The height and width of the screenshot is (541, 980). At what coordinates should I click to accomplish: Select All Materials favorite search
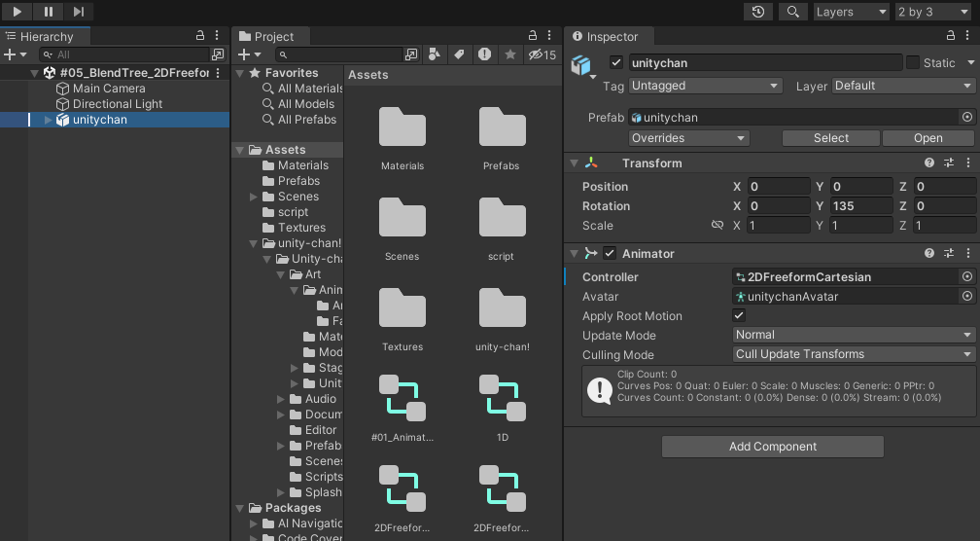[302, 89]
